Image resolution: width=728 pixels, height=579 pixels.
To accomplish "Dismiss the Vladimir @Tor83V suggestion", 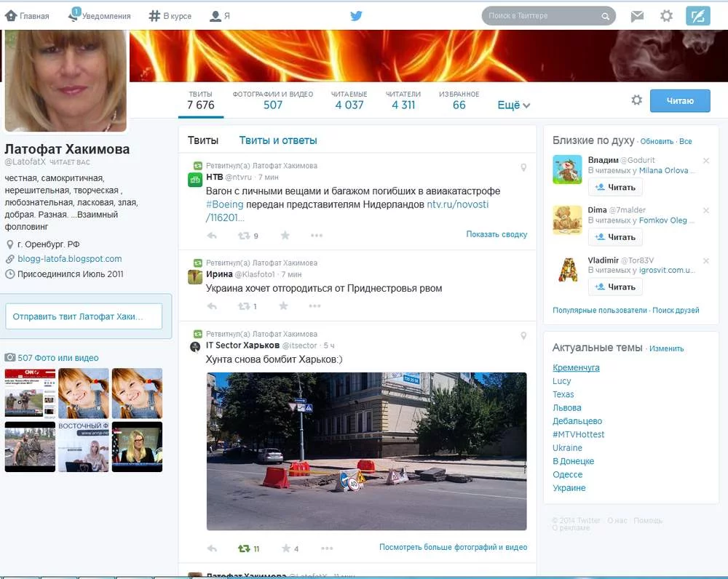I will pos(705,260).
